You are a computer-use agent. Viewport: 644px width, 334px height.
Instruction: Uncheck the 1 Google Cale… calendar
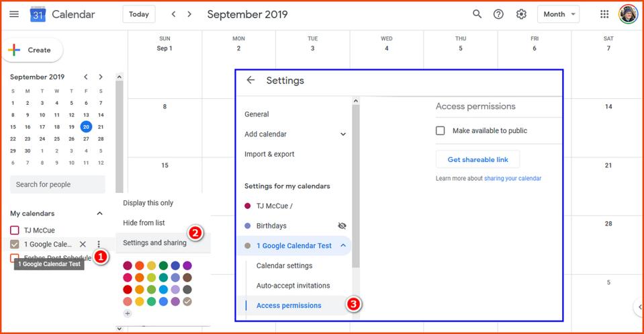pyautogui.click(x=14, y=244)
